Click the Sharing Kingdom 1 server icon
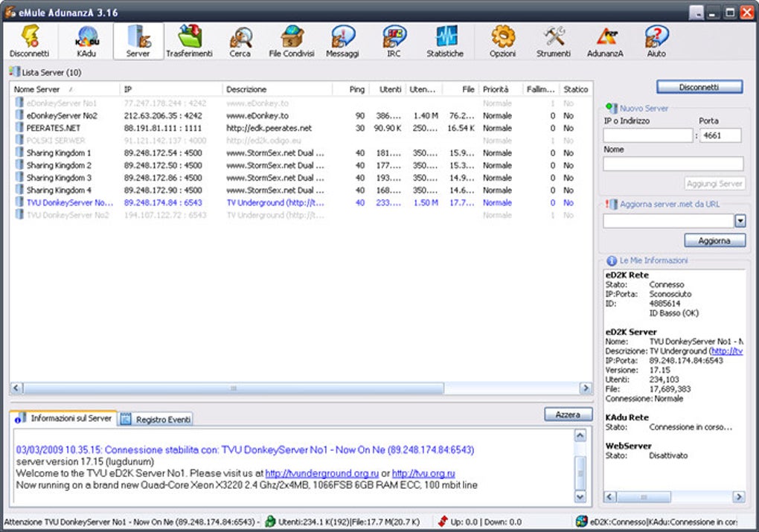The height and width of the screenshot is (532, 759). [19, 153]
